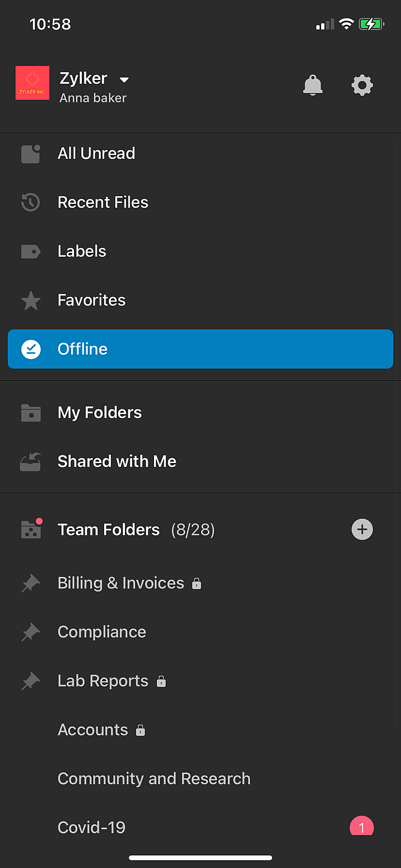
Task: Open notifications bell icon
Action: 313,85
